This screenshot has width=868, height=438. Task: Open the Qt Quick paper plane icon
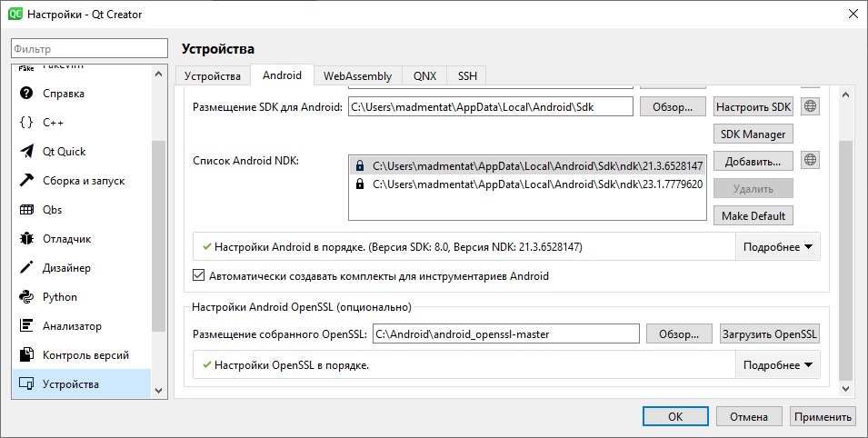pyautogui.click(x=26, y=151)
